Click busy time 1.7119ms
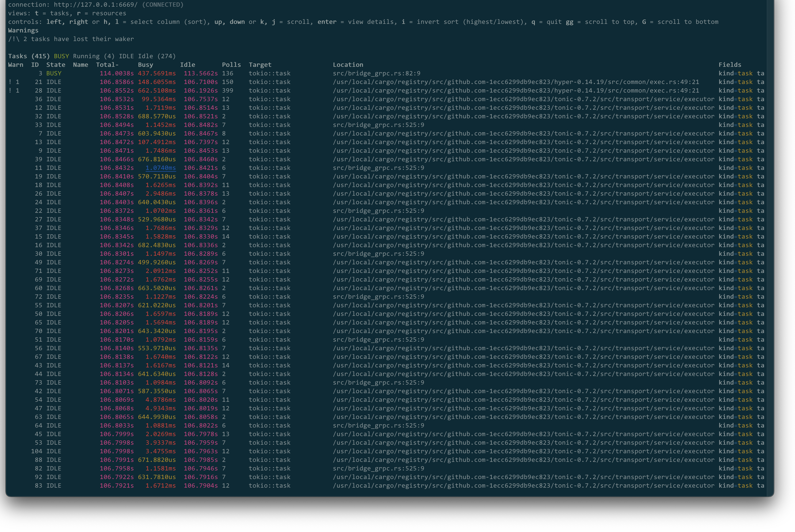 [161, 108]
